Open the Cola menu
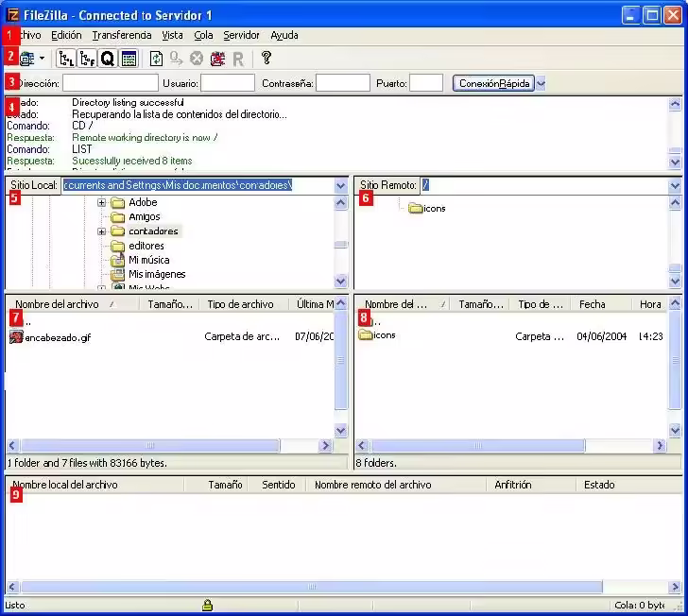Image resolution: width=688 pixels, height=616 pixels. tap(203, 35)
